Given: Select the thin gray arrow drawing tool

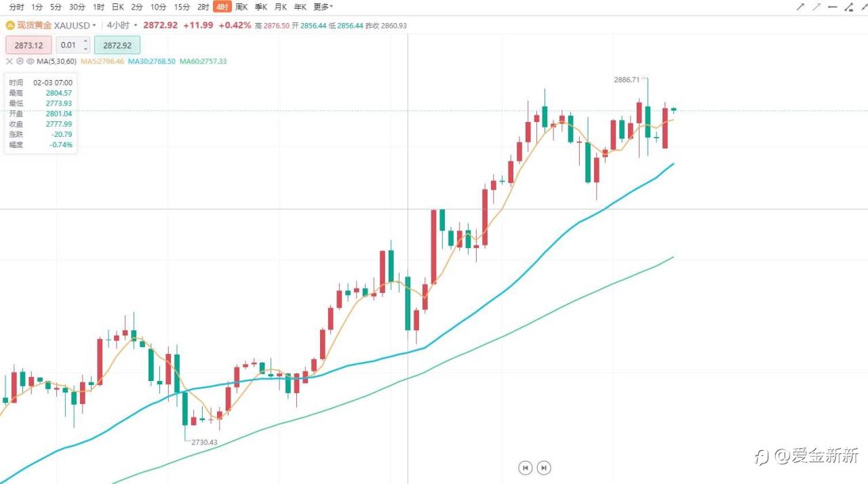Looking at the screenshot, I should pos(816,7).
